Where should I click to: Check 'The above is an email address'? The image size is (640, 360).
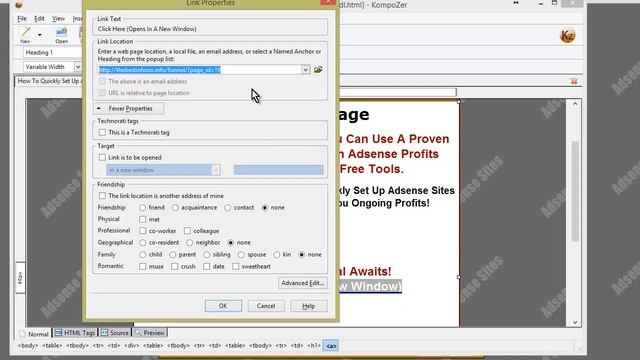(x=102, y=82)
